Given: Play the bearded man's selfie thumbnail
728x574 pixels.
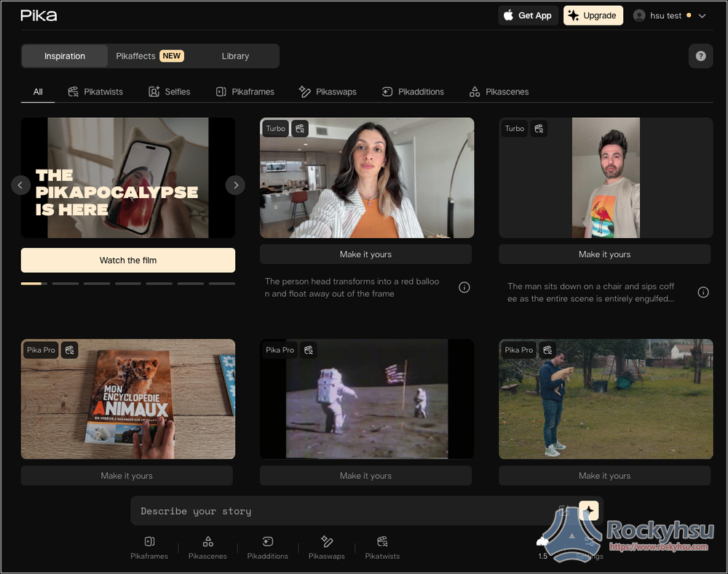Looking at the screenshot, I should 606,178.
